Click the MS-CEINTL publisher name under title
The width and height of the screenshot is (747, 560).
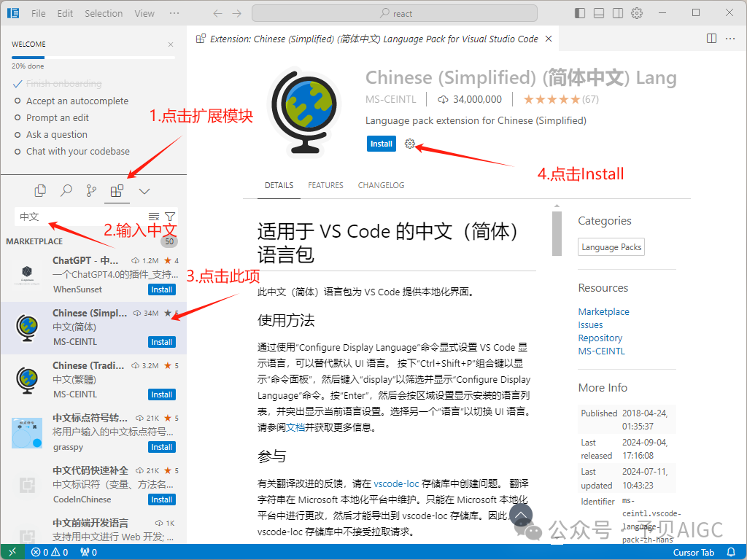(391, 99)
